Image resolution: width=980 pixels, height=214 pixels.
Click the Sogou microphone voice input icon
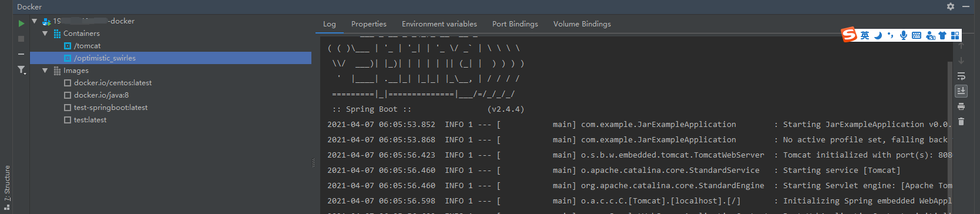pyautogui.click(x=904, y=35)
